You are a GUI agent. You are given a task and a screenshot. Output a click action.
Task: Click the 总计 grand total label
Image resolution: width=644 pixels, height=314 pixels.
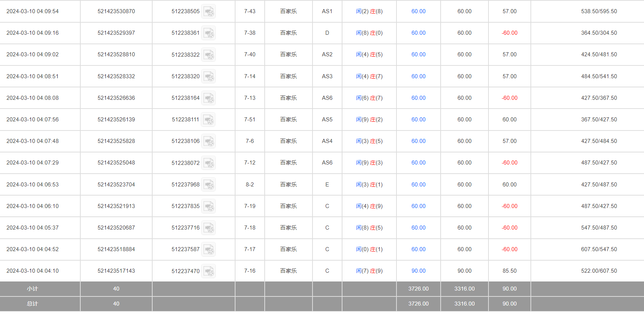pyautogui.click(x=32, y=304)
